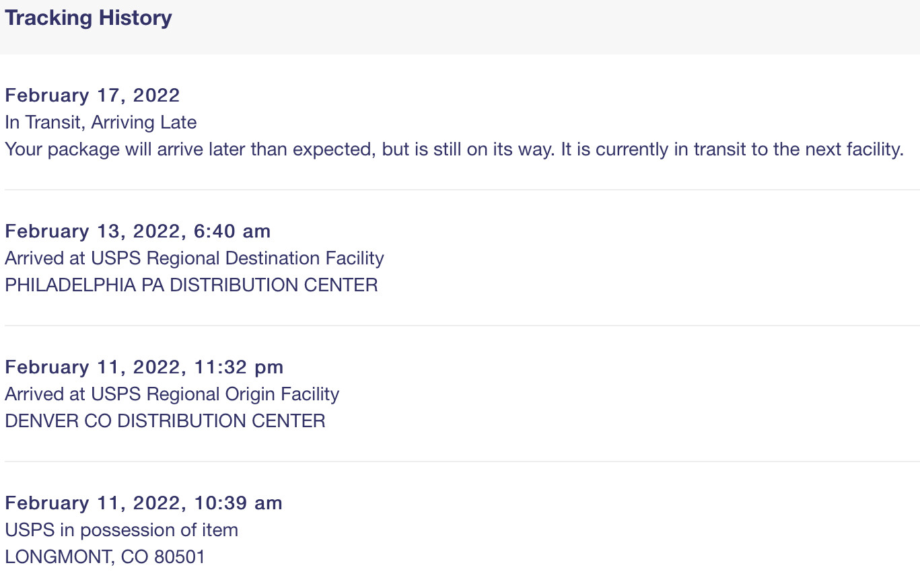Click PHILADELPHIA PA DISTRIBUTION CENTER location
Image resolution: width=920 pixels, height=588 pixels.
(x=191, y=285)
